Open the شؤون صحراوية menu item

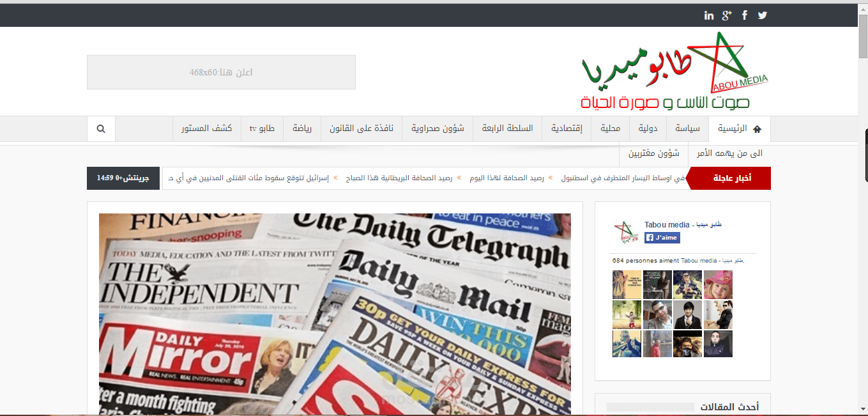click(438, 129)
